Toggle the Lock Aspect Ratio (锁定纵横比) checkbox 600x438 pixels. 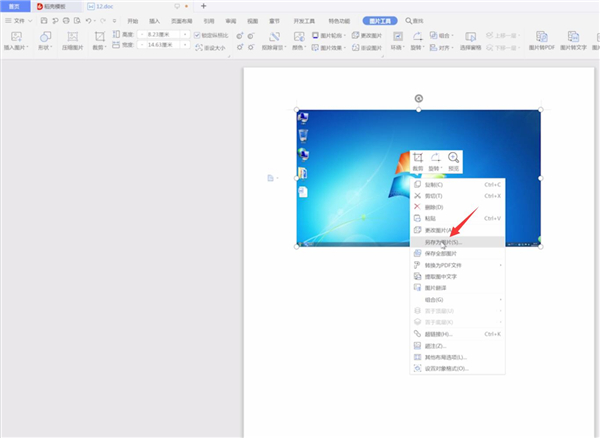pos(197,35)
